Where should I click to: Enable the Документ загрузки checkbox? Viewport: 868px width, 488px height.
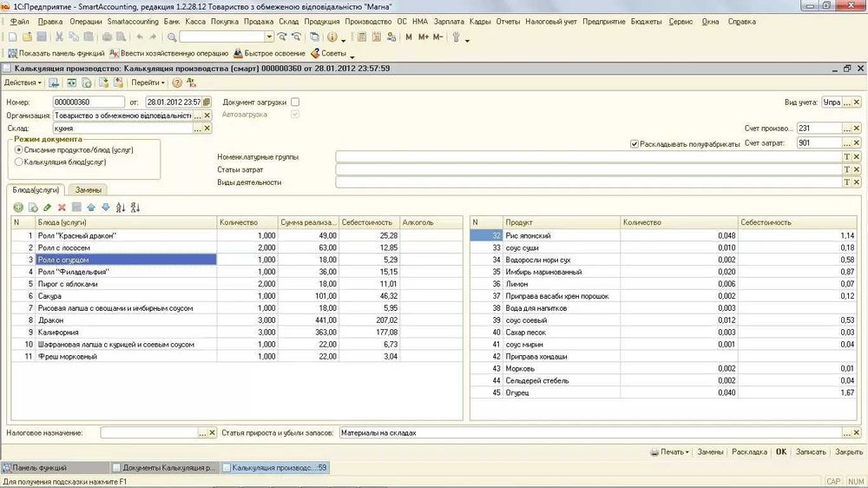click(x=295, y=102)
